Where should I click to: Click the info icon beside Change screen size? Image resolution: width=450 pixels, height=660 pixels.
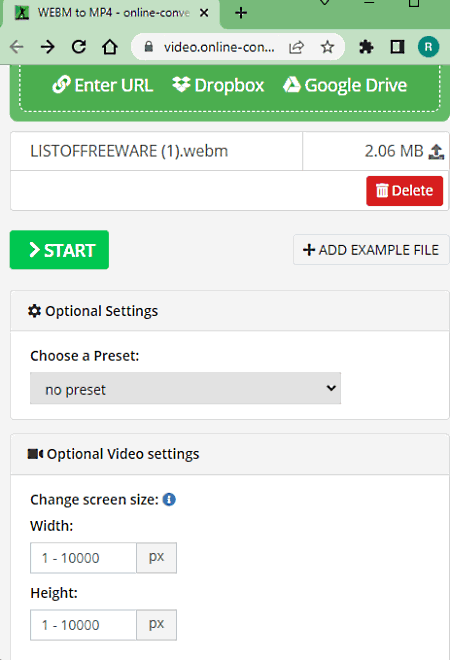point(169,500)
